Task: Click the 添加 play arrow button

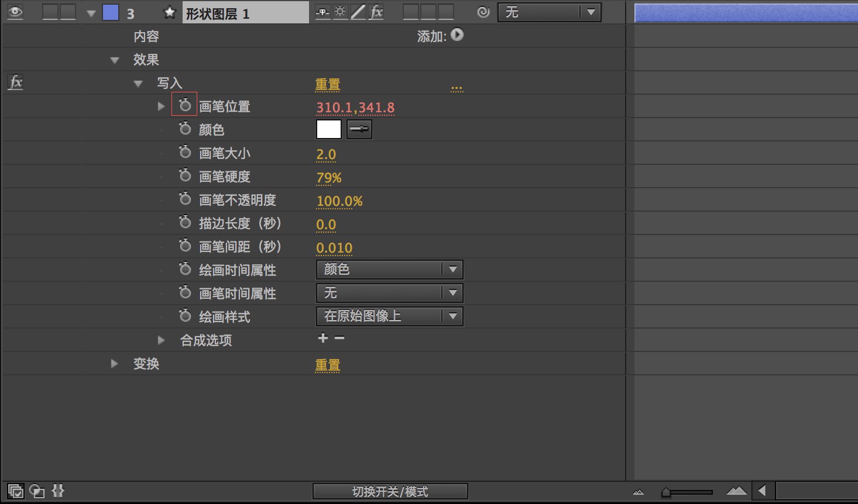Action: click(x=457, y=35)
